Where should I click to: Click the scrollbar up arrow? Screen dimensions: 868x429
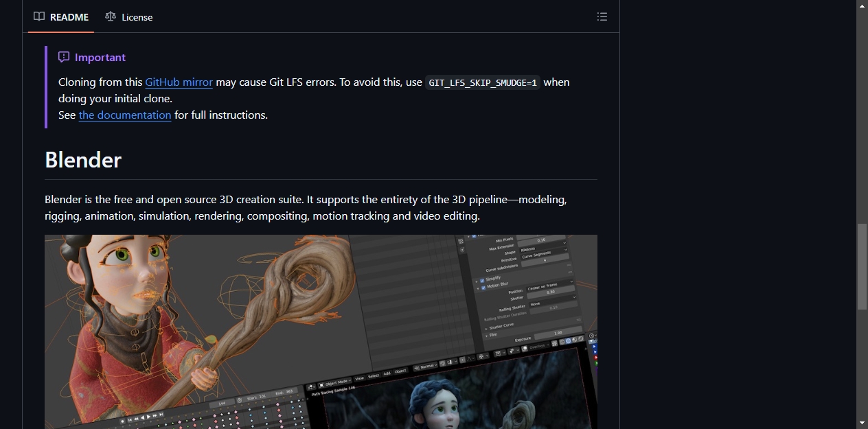click(863, 5)
